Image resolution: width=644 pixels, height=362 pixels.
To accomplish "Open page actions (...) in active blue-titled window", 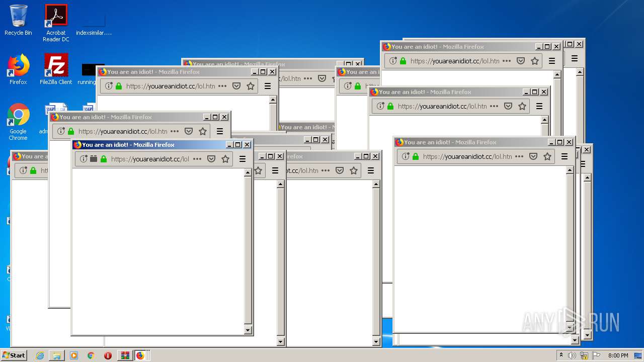I will [197, 159].
